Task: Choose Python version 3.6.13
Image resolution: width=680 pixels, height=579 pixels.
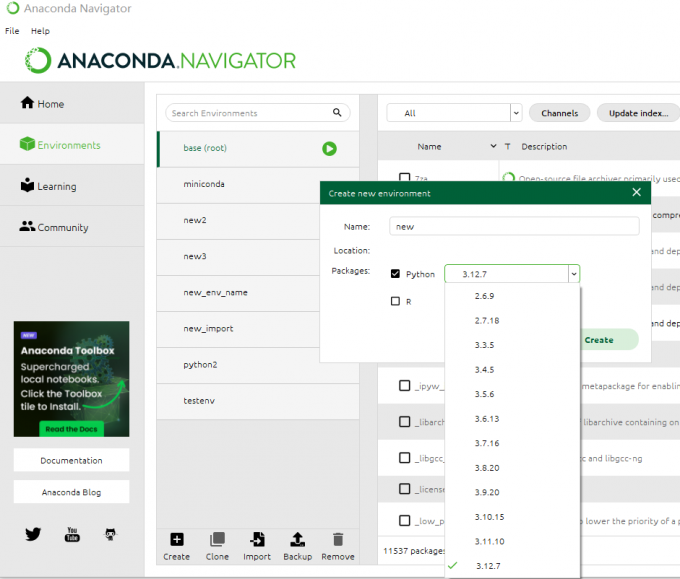Action: pyautogui.click(x=512, y=419)
